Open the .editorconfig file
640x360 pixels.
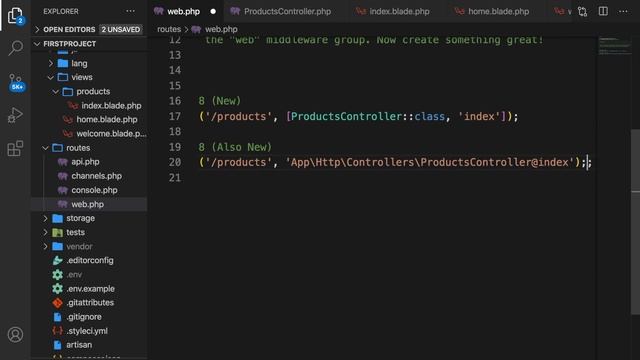(90, 260)
